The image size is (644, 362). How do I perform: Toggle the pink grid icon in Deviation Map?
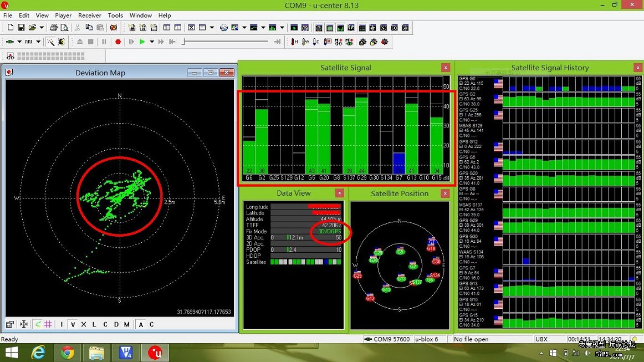48,324
